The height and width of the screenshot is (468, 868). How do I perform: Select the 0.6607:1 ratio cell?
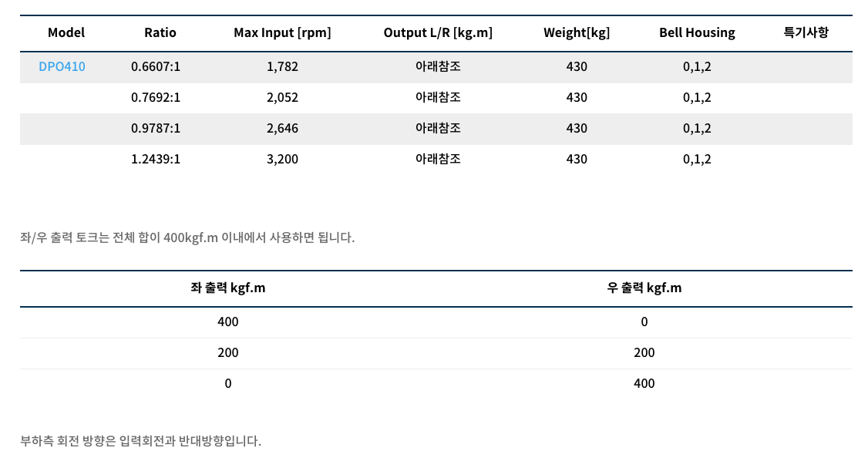click(156, 67)
